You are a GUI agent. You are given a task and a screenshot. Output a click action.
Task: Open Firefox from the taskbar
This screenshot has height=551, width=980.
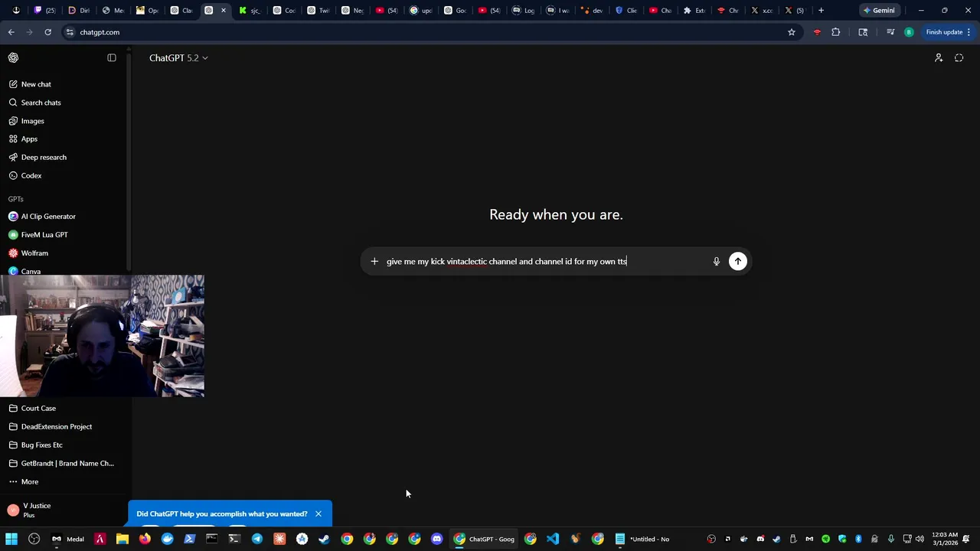pyautogui.click(x=145, y=540)
